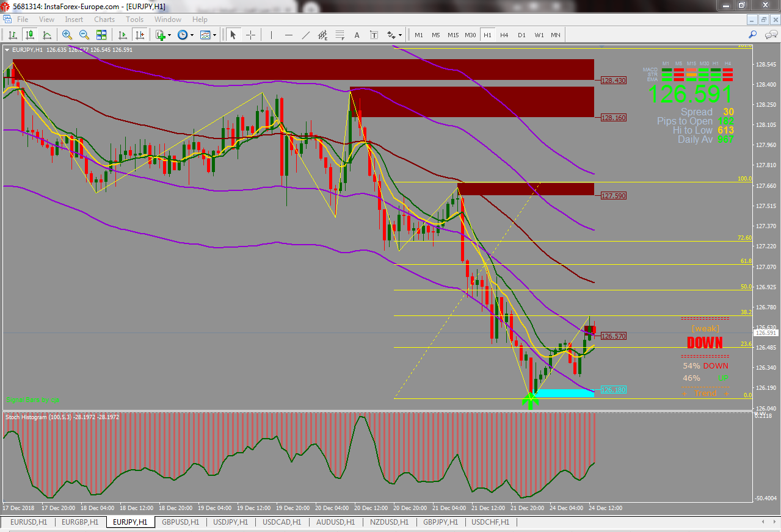Open the File menu
The width and height of the screenshot is (781, 532).
23,20
